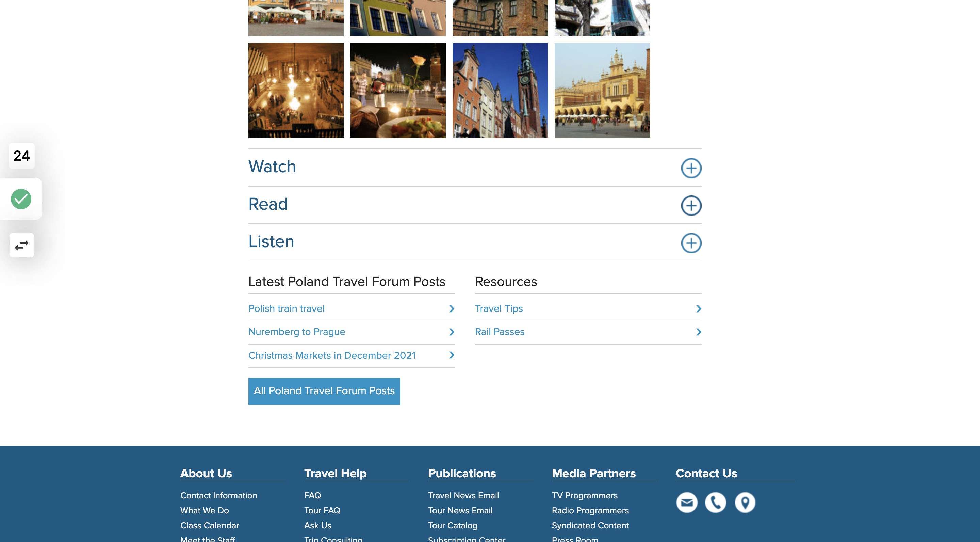The image size is (980, 542).
Task: Click the email envelope contact icon
Action: point(687,503)
